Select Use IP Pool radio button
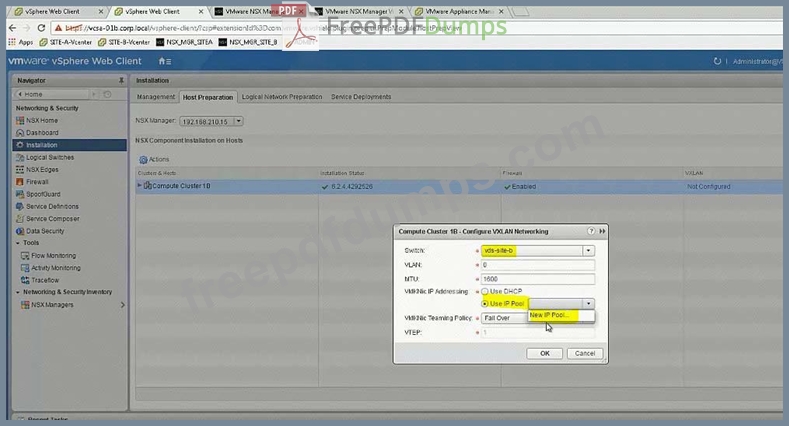789x426 pixels. click(485, 304)
